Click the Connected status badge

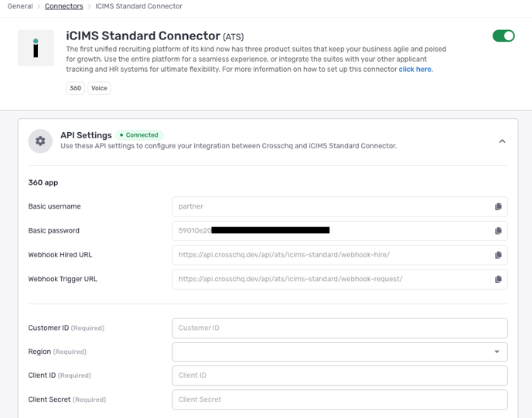pos(140,135)
